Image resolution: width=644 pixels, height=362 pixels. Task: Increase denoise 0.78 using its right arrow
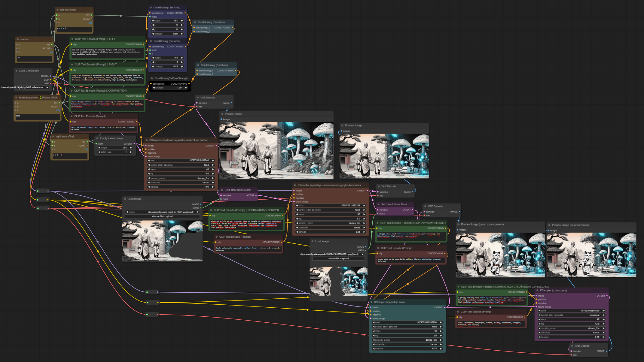click(441, 348)
